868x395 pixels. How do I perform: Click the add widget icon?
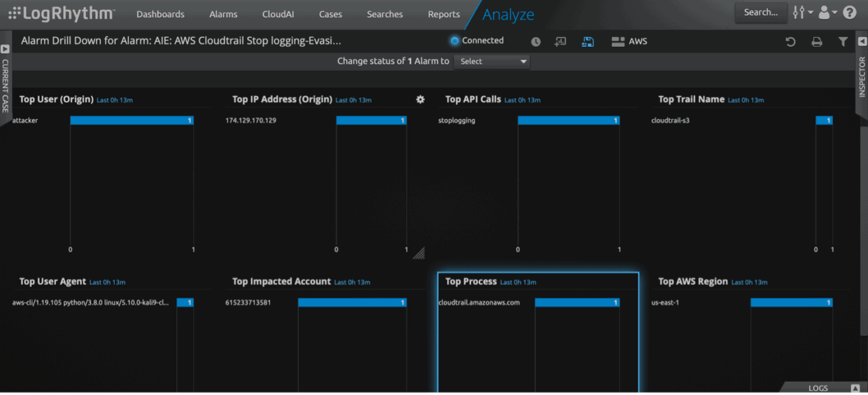(560, 42)
